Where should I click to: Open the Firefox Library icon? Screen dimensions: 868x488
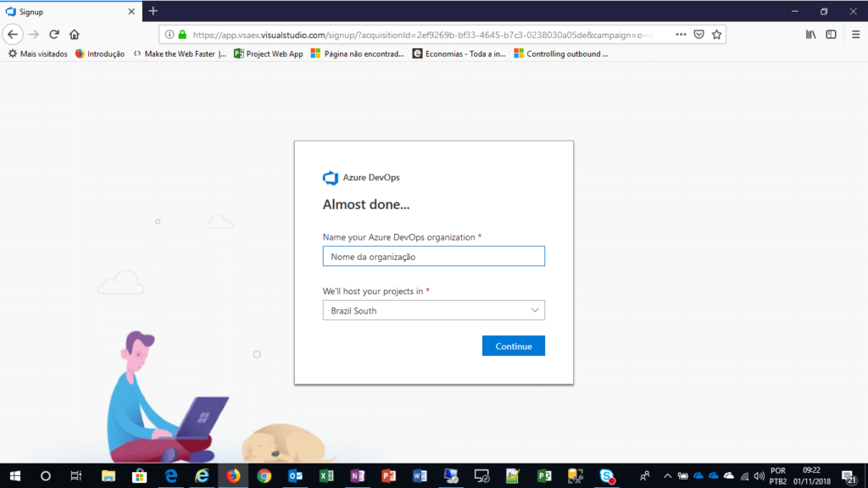(811, 34)
